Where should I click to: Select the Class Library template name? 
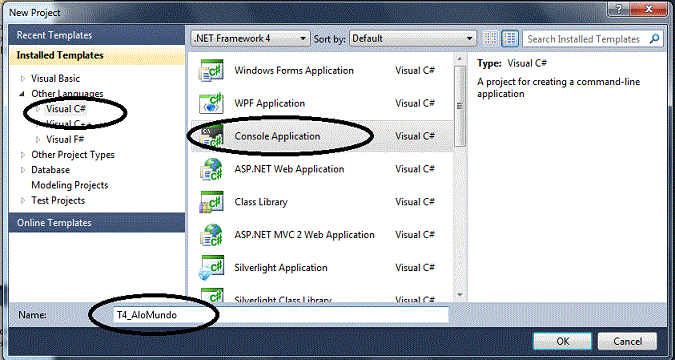(261, 202)
